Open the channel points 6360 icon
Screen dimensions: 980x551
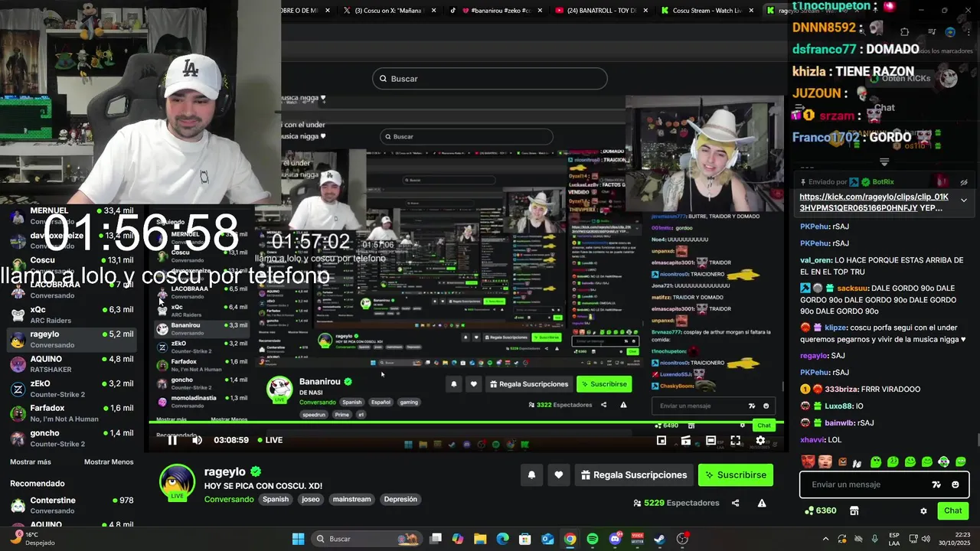821,510
